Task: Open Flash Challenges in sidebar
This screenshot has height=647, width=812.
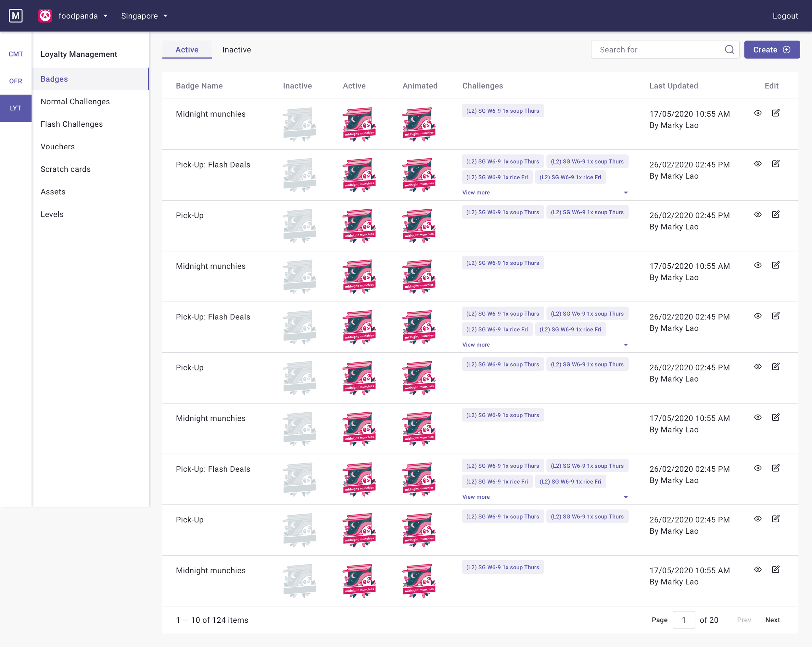Action: [71, 124]
